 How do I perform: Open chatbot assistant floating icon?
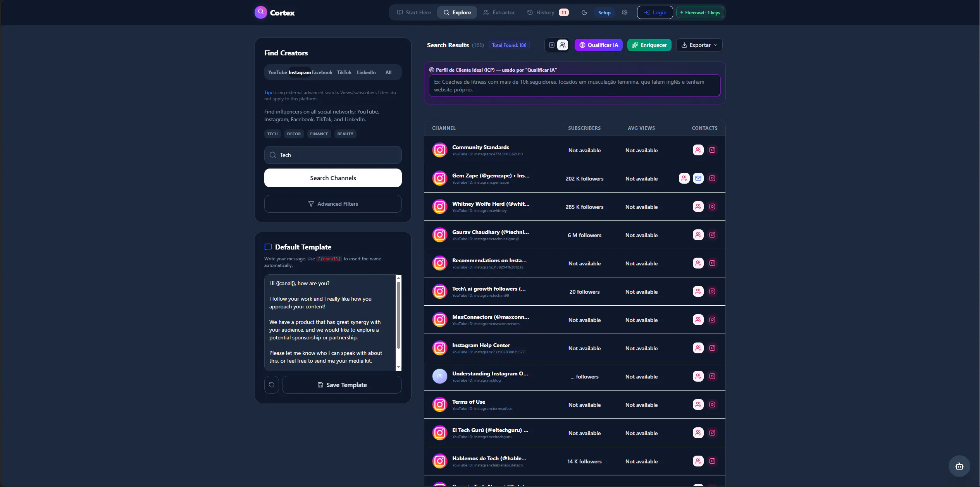959,466
